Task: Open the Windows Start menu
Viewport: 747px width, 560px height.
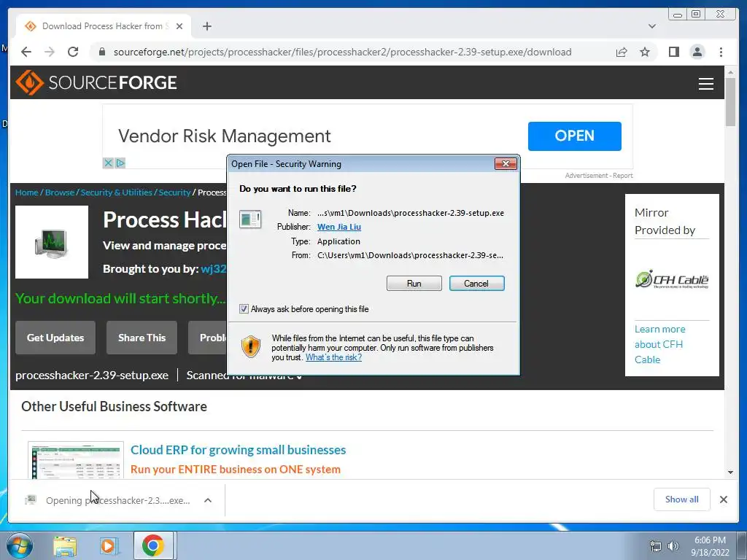Action: (x=19, y=545)
